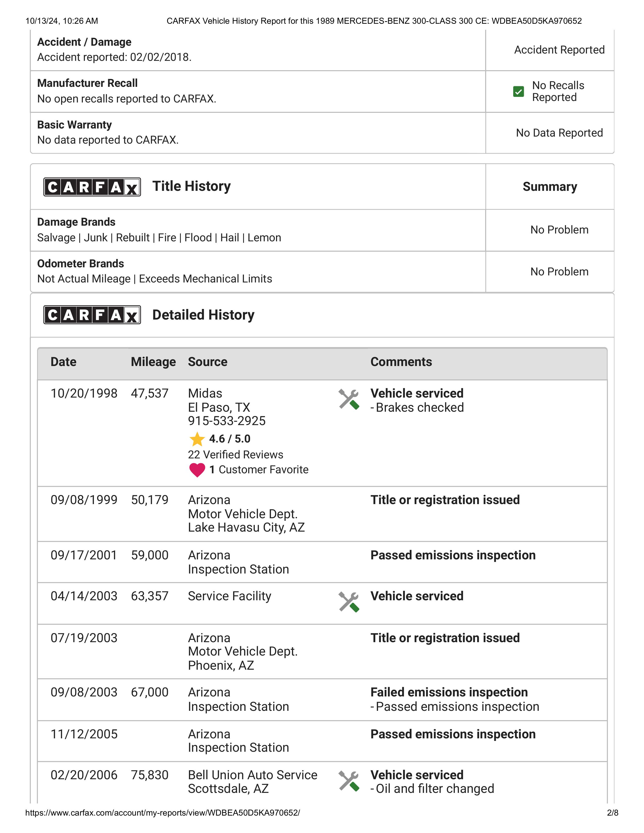Click the Failed emissions inspection entry
The image size is (644, 833).
pos(449,692)
